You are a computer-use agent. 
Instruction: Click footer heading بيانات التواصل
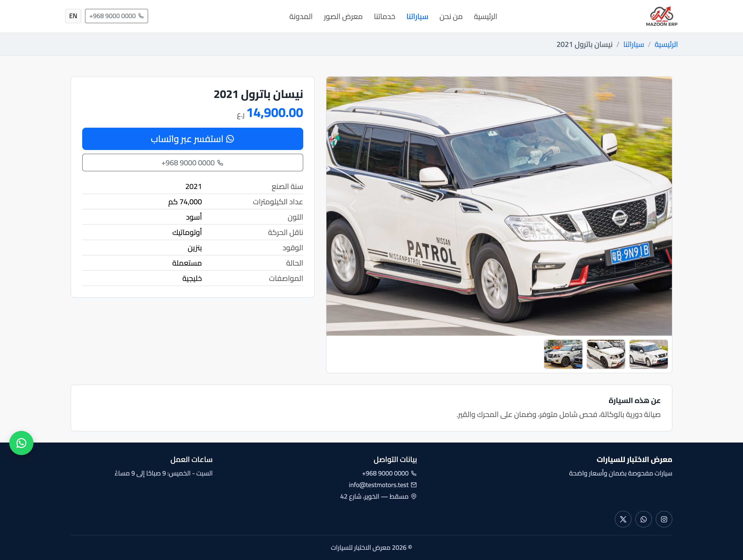coord(395,459)
